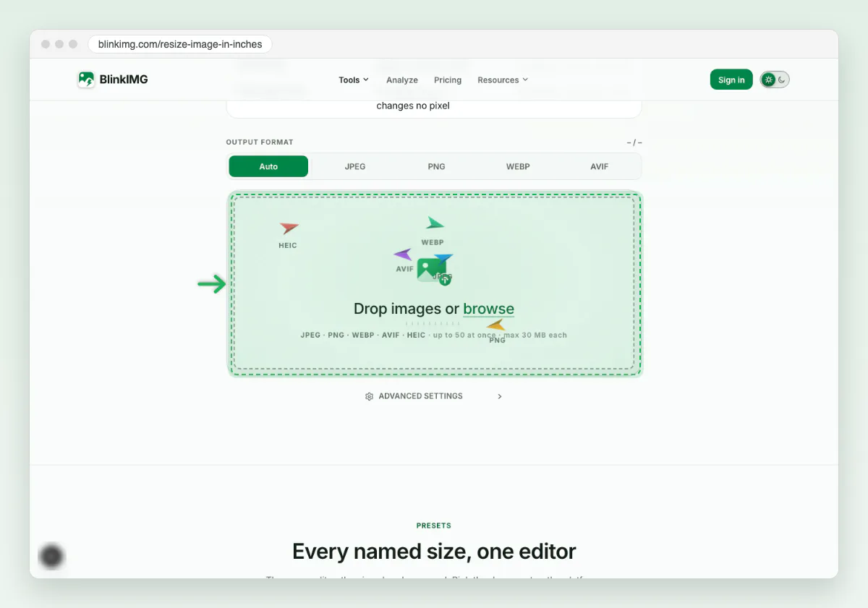
Task: Expand the Resources dropdown menu
Action: (x=503, y=80)
